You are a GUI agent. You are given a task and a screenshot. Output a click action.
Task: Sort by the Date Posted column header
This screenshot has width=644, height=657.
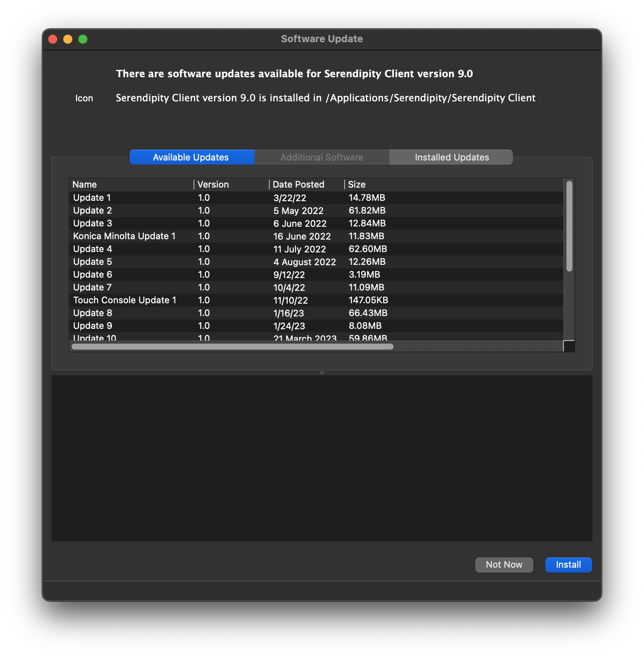tap(307, 185)
